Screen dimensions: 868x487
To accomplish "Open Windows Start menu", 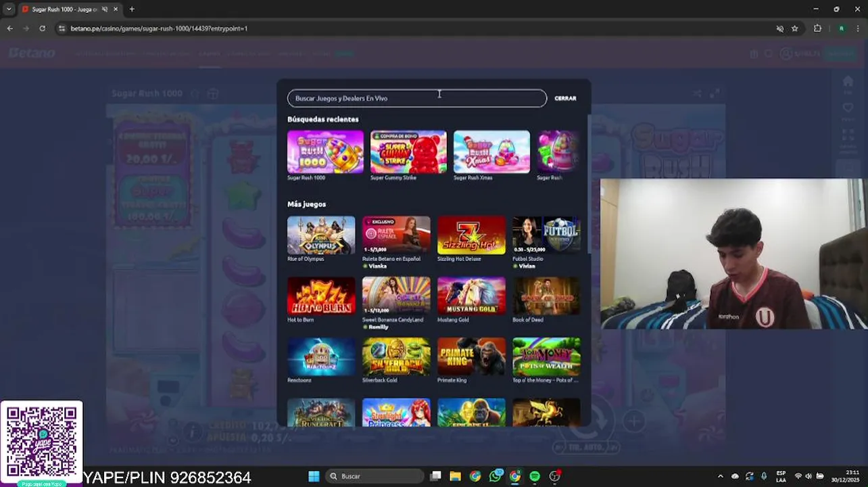I will 314,476.
